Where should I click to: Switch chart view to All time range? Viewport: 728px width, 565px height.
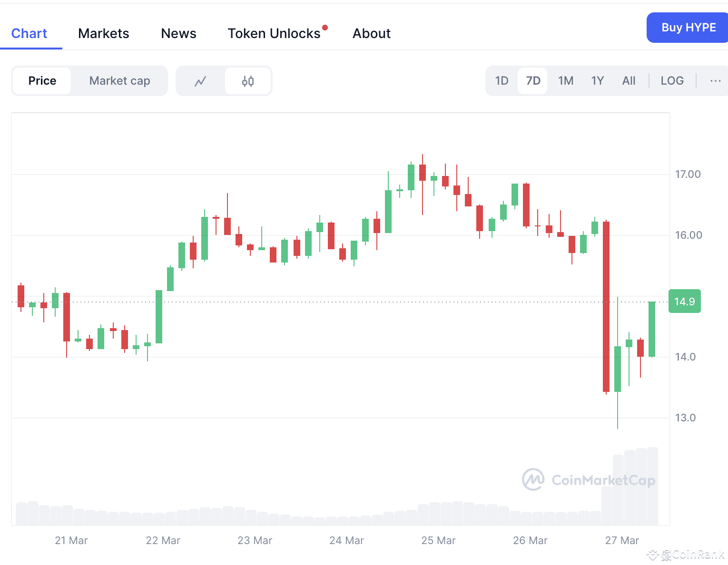pos(629,81)
